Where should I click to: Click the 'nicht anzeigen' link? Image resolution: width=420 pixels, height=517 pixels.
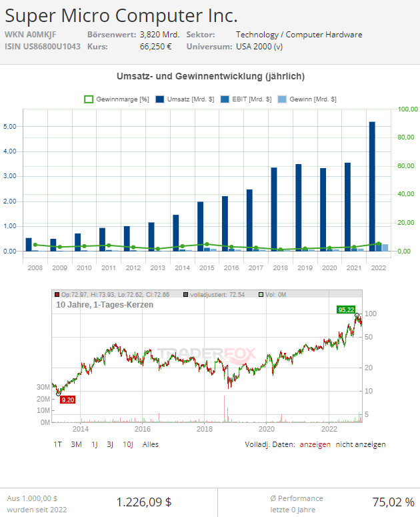click(x=361, y=444)
